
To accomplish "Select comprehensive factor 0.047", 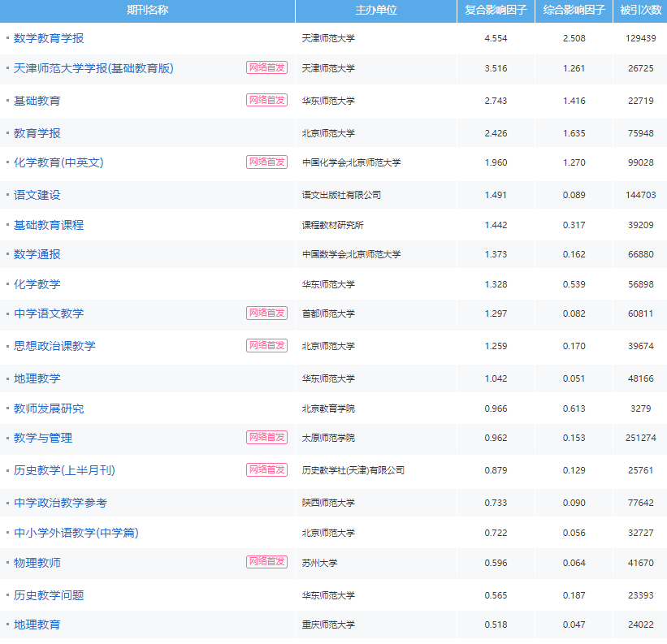I will [x=574, y=625].
